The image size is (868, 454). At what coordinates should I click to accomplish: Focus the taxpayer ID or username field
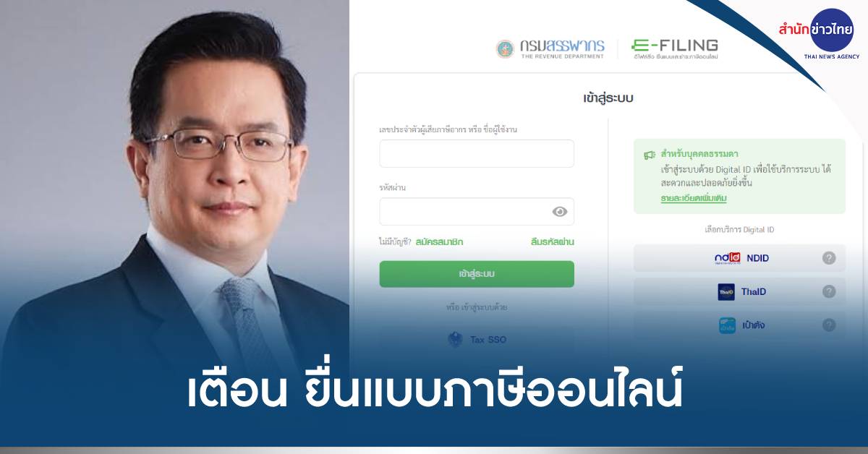(477, 153)
